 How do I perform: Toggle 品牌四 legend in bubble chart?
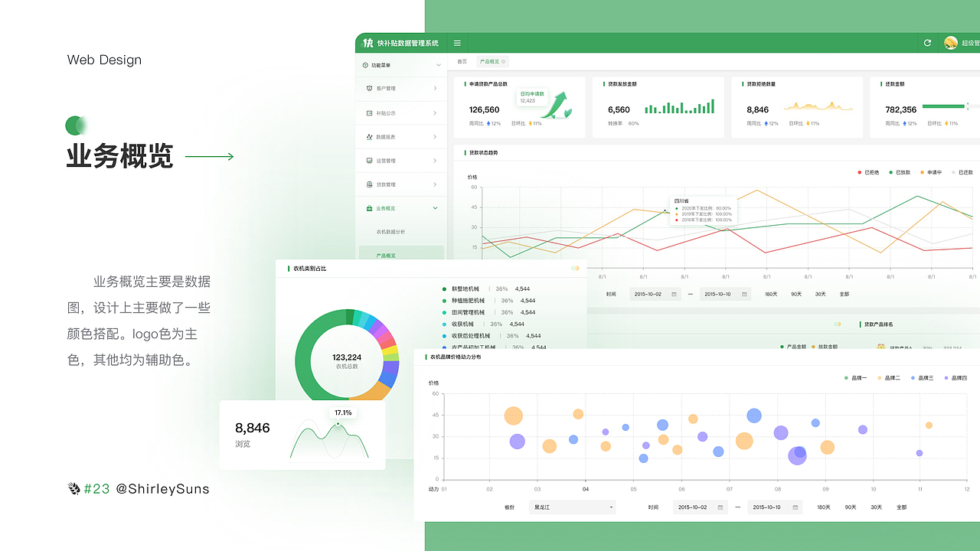[x=955, y=378]
